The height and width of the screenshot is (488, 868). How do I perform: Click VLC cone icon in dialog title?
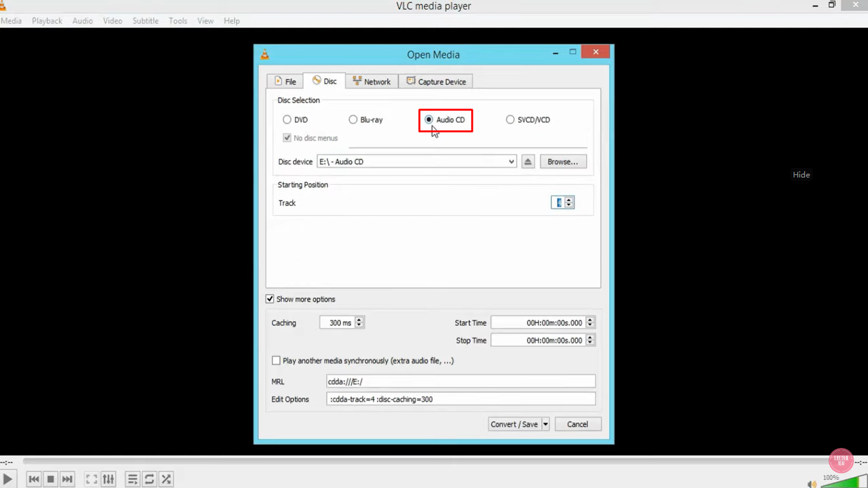[265, 54]
